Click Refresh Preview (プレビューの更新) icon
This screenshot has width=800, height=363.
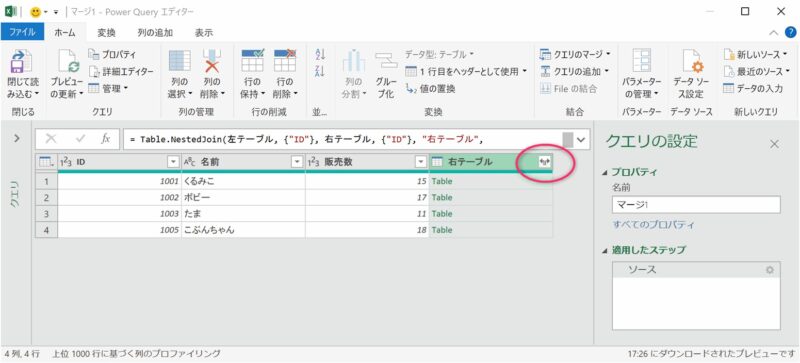click(x=68, y=62)
